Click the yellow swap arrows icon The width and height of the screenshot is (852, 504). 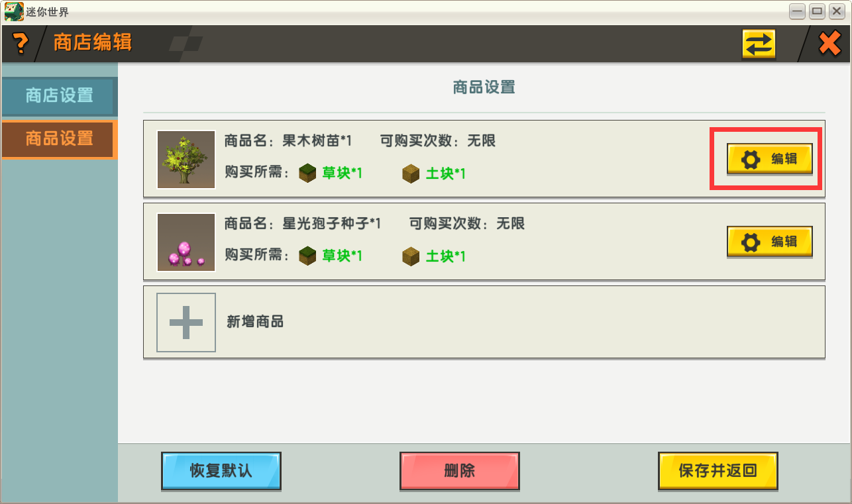pyautogui.click(x=759, y=44)
